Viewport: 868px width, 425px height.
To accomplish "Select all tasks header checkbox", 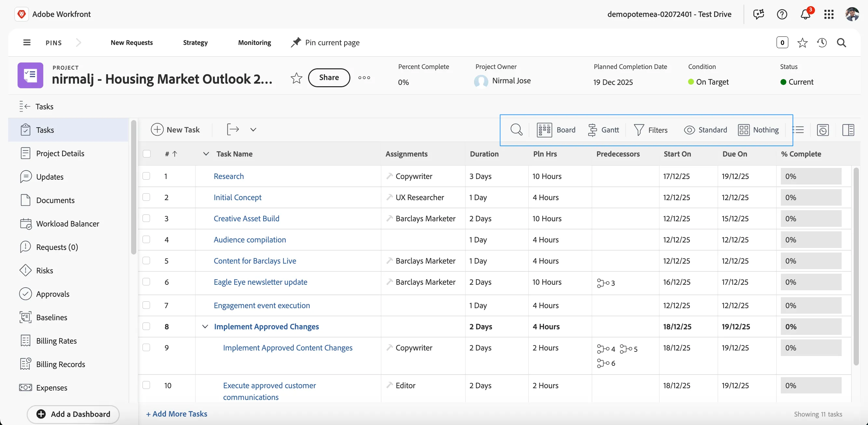I will [x=147, y=154].
